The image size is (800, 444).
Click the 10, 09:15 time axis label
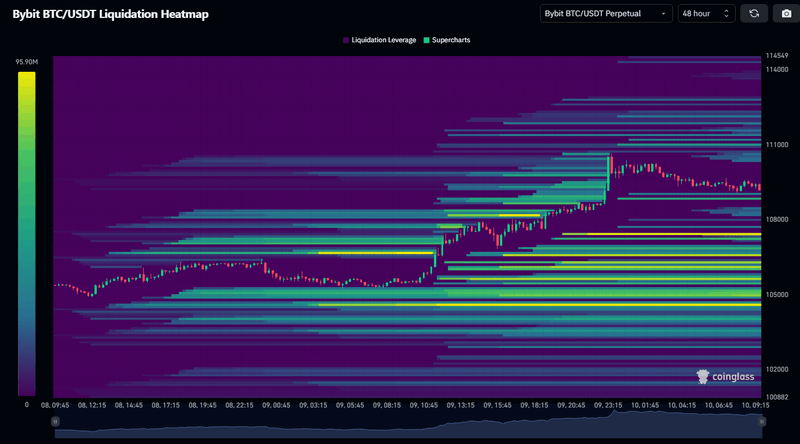[x=755, y=405]
